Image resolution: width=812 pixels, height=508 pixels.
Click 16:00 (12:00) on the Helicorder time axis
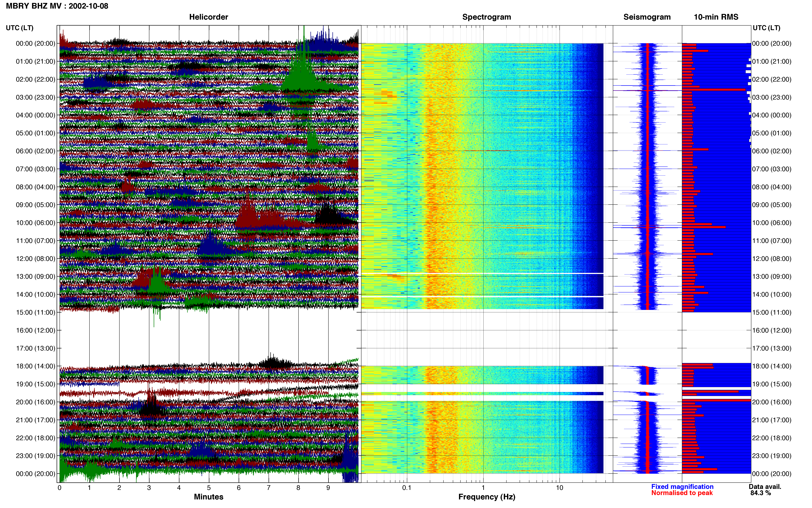pos(36,330)
